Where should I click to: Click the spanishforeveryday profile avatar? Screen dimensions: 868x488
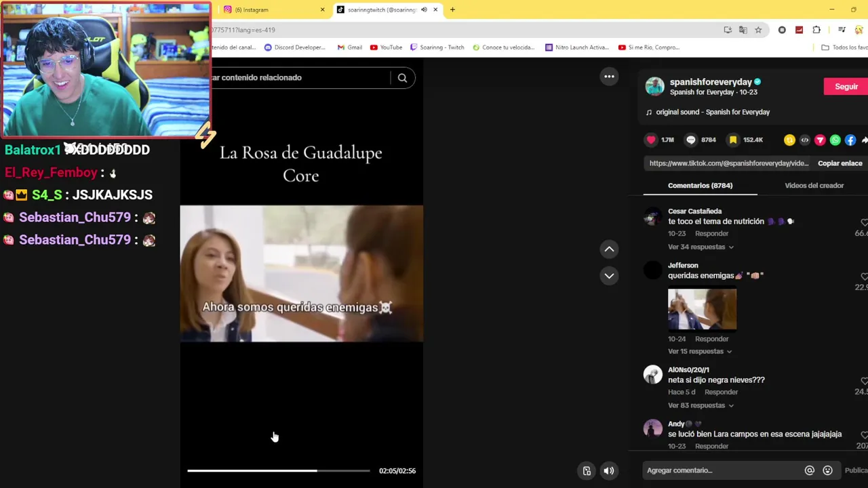[654, 86]
